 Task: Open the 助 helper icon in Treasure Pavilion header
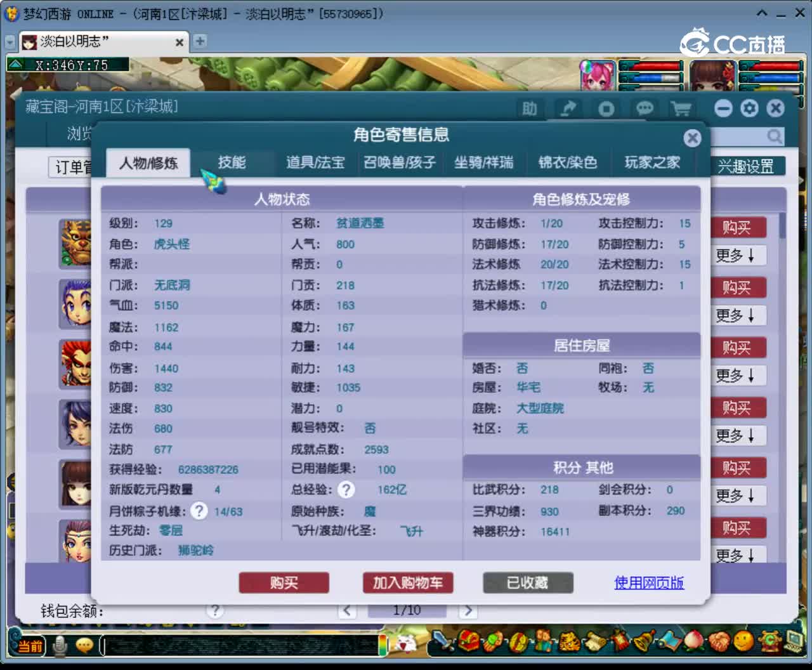click(530, 109)
